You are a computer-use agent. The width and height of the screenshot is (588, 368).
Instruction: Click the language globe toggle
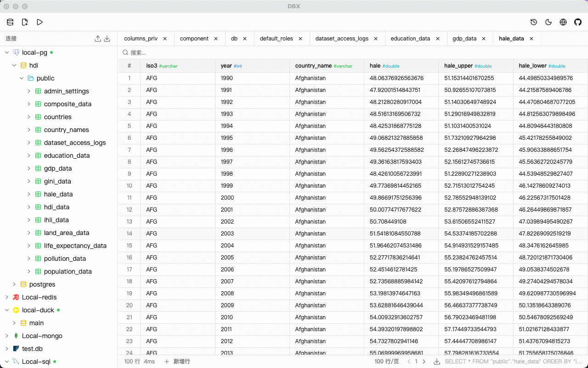[563, 22]
